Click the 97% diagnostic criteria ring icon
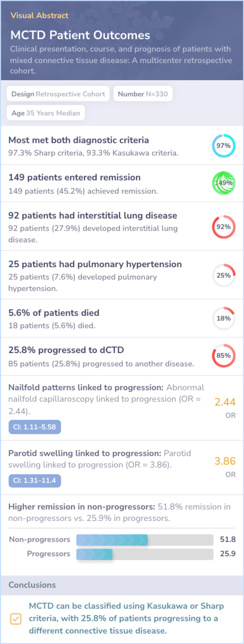Image resolution: width=244 pixels, height=644 pixels. [223, 146]
